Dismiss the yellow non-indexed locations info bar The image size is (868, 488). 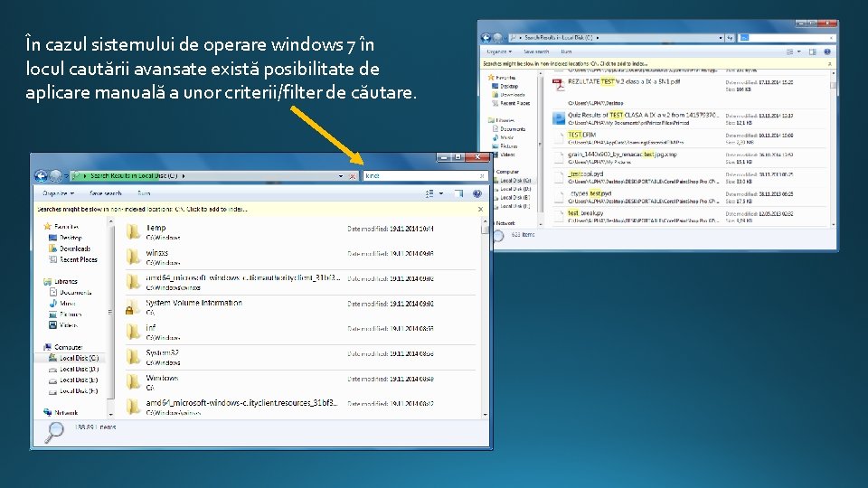pyautogui.click(x=480, y=209)
